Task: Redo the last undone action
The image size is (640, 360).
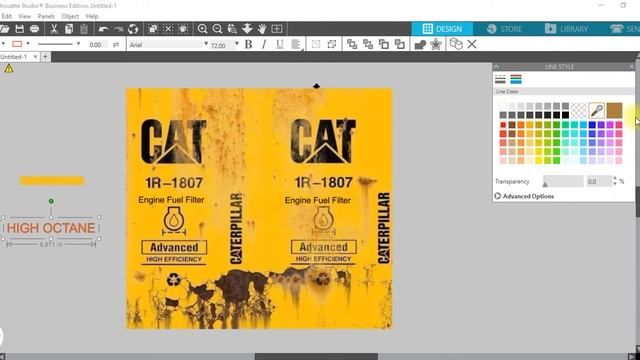Action: [118, 29]
